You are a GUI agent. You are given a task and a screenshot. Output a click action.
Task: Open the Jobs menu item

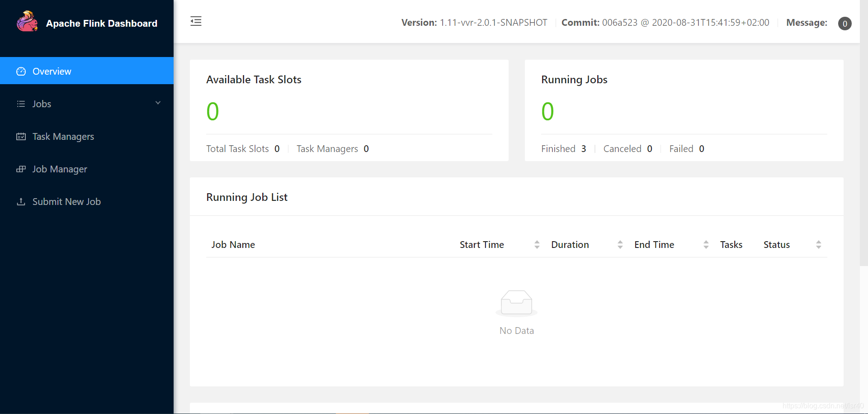coord(87,104)
